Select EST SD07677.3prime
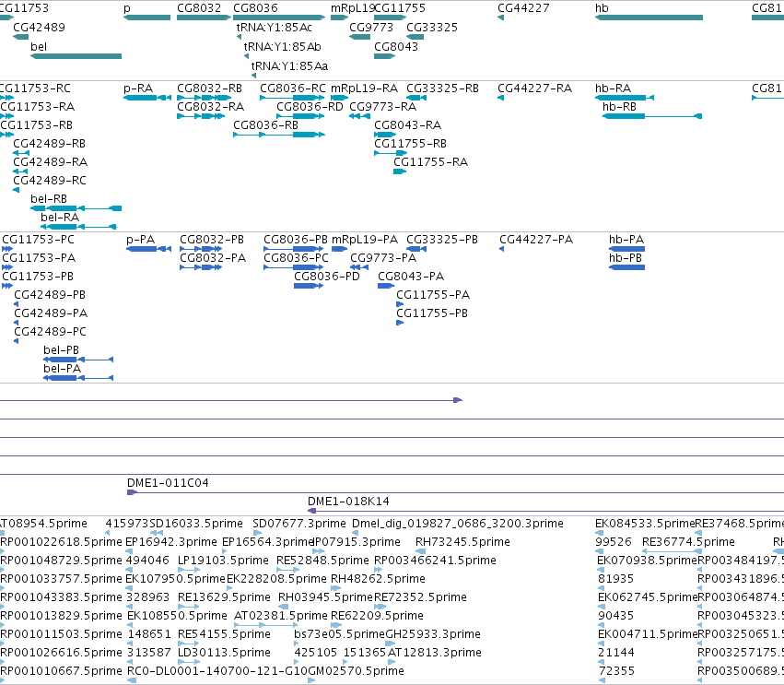 [x=299, y=524]
